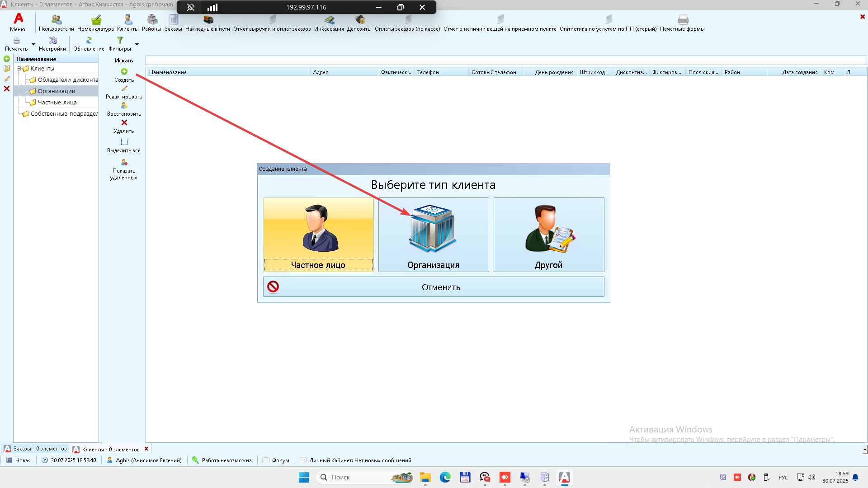Open Личный Кабинет messages in status bar
868x488 pixels.
click(x=356, y=460)
